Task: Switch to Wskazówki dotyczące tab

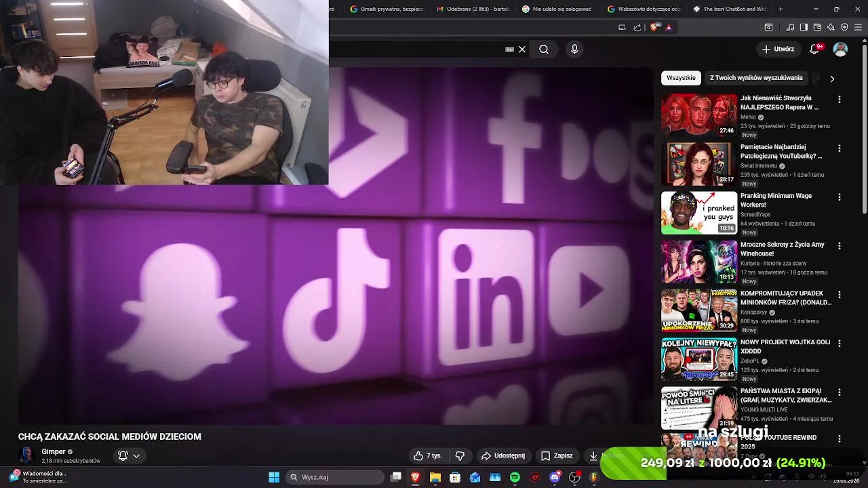Action: point(643,9)
